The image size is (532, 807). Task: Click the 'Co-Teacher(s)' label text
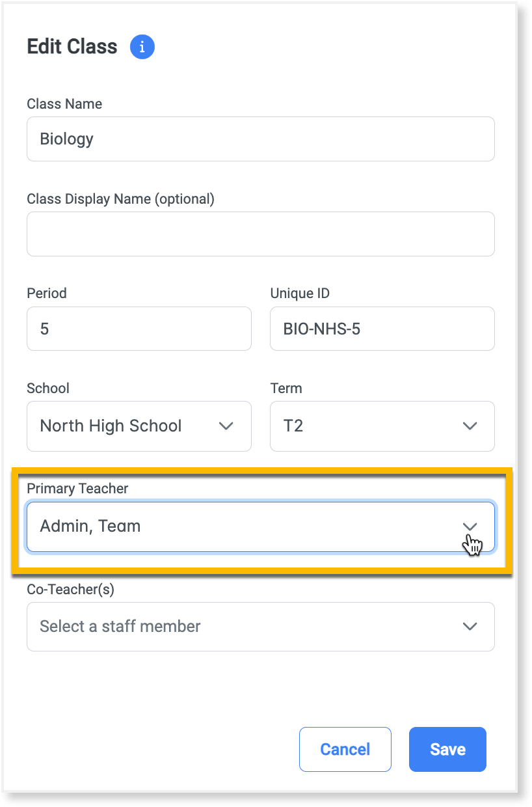(x=70, y=589)
